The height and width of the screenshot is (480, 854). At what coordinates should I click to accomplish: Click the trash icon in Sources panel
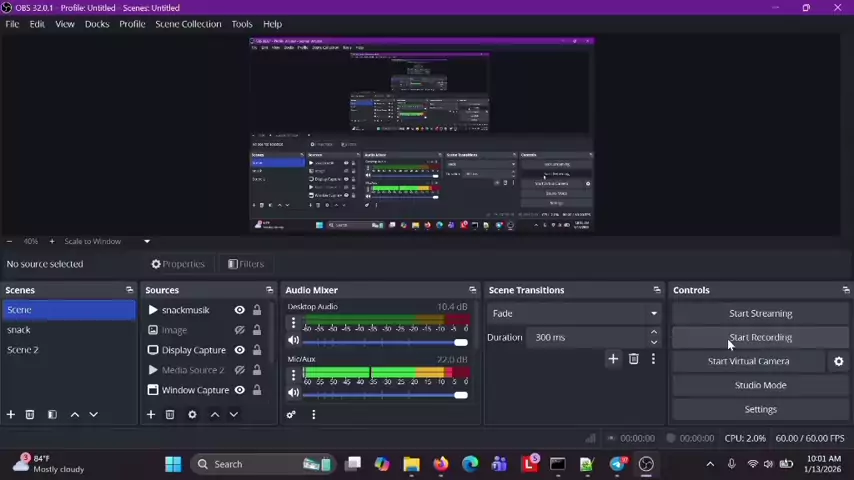coord(170,414)
